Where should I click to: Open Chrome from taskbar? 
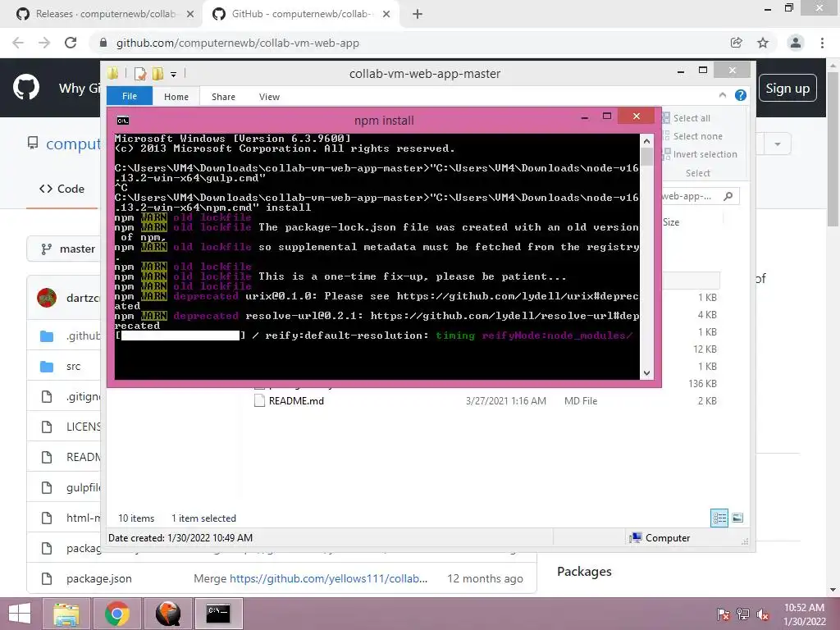click(116, 614)
